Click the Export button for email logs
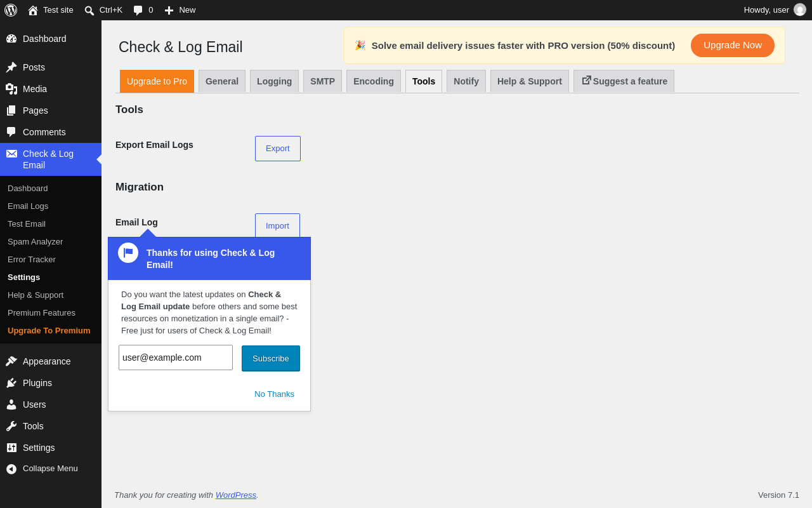The height and width of the screenshot is (508, 812). [278, 149]
